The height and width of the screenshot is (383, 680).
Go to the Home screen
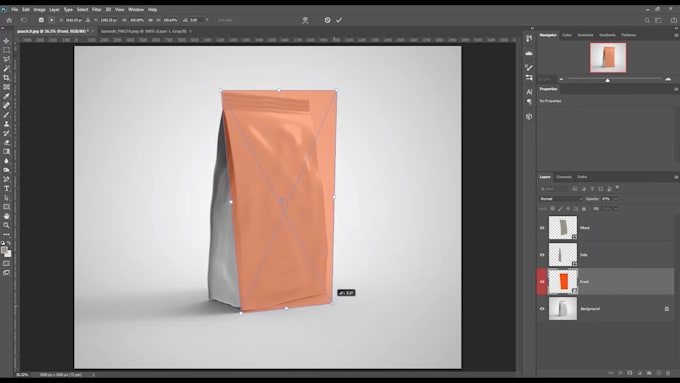point(9,20)
